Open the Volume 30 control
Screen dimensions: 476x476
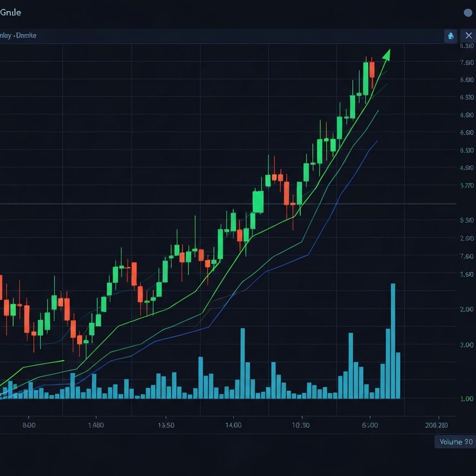tap(455, 442)
